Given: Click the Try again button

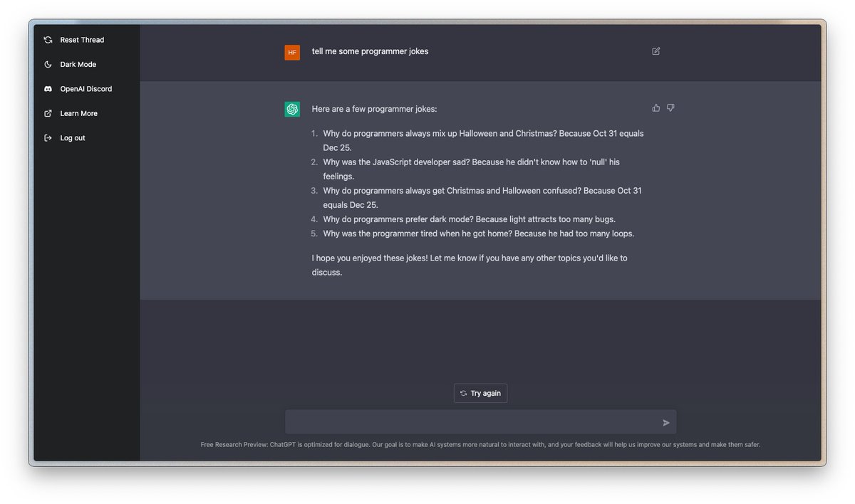Looking at the screenshot, I should click(480, 393).
